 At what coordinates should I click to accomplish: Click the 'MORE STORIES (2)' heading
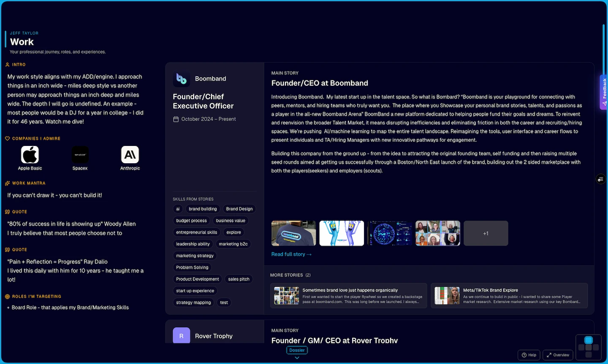click(x=290, y=275)
